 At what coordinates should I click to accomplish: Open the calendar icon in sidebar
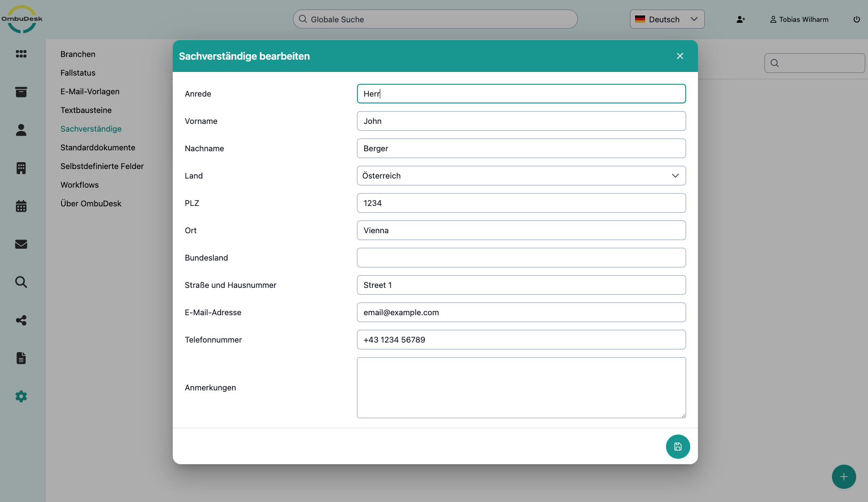pyautogui.click(x=21, y=206)
